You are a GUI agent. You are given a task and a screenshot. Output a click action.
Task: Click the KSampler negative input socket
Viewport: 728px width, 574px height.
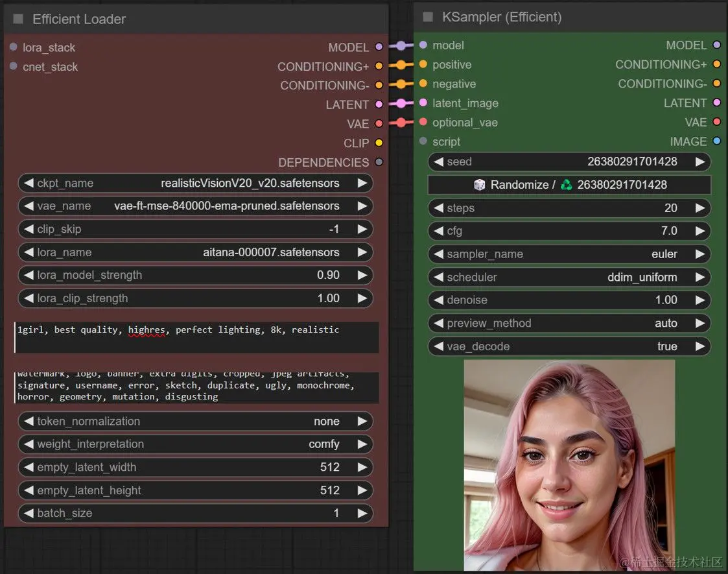423,84
